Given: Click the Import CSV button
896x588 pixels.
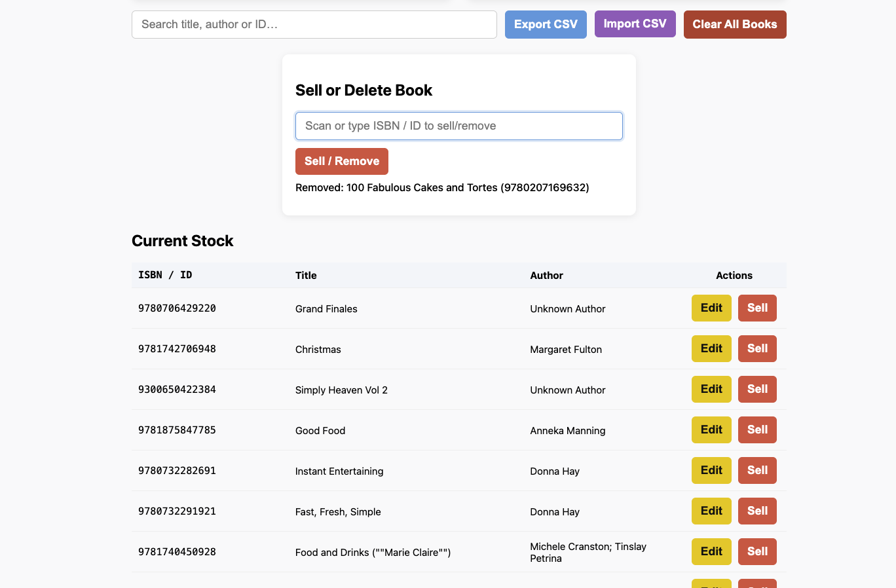Looking at the screenshot, I should (635, 24).
